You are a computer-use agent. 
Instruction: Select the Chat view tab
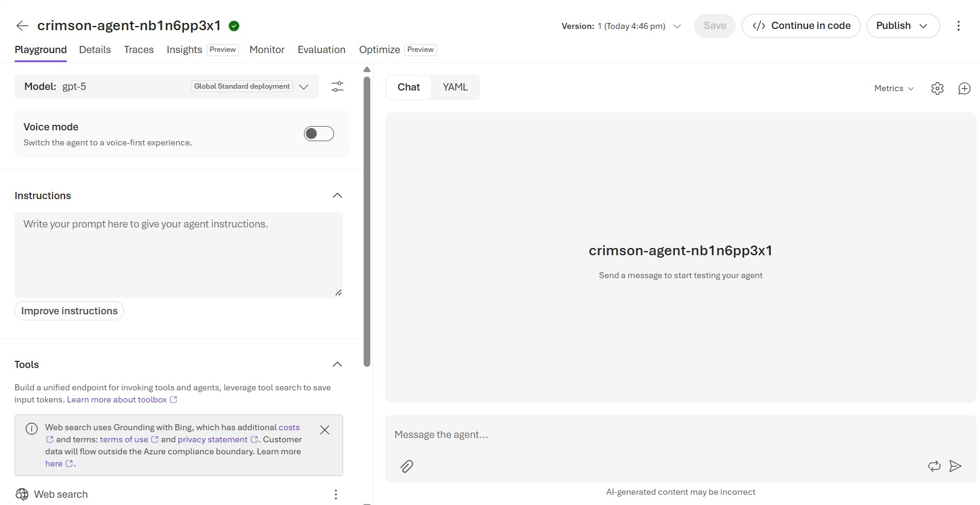click(408, 87)
